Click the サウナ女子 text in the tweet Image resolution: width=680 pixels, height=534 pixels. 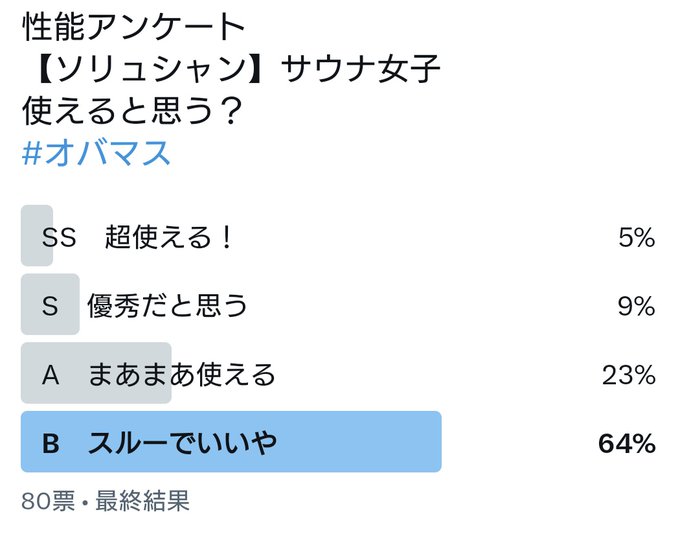point(361,69)
